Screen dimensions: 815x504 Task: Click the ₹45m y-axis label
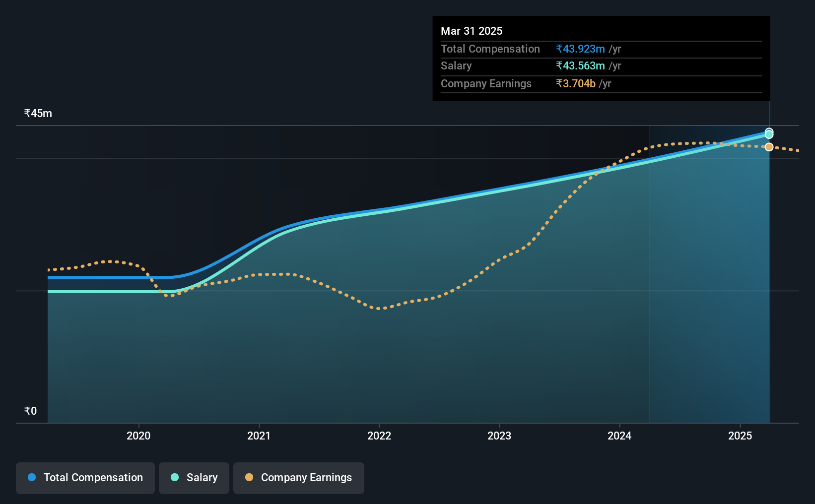click(38, 113)
